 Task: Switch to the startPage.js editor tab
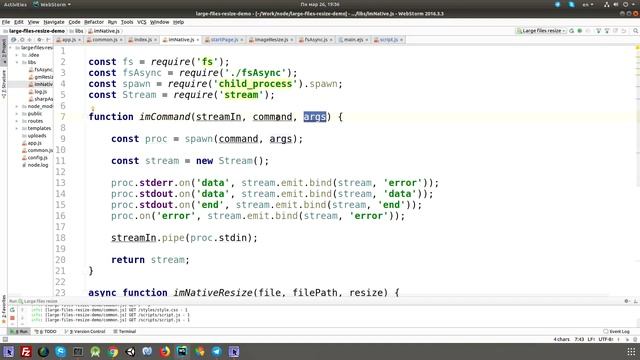pyautogui.click(x=224, y=40)
